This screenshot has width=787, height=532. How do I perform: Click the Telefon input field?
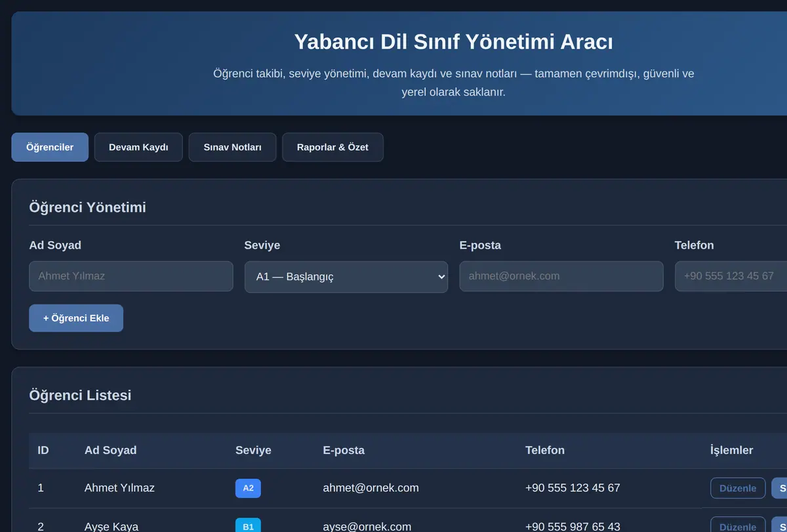[x=731, y=276]
